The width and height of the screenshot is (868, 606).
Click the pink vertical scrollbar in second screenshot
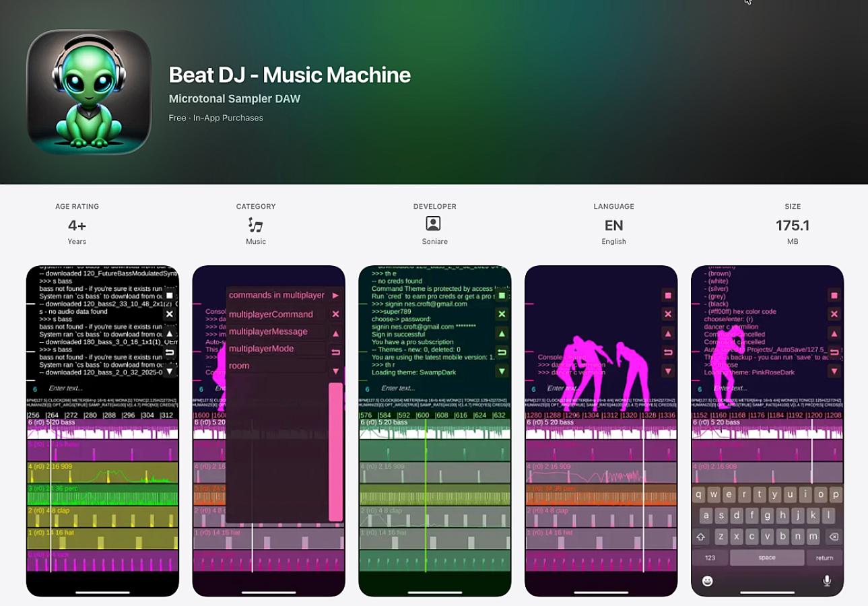(335, 451)
